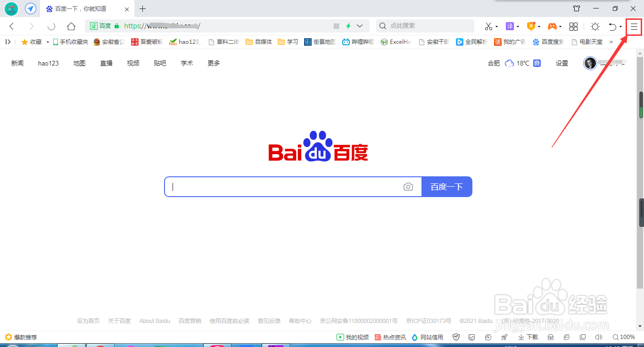Open the game center controller icon
Viewport: 644px width, 347px height.
(553, 26)
